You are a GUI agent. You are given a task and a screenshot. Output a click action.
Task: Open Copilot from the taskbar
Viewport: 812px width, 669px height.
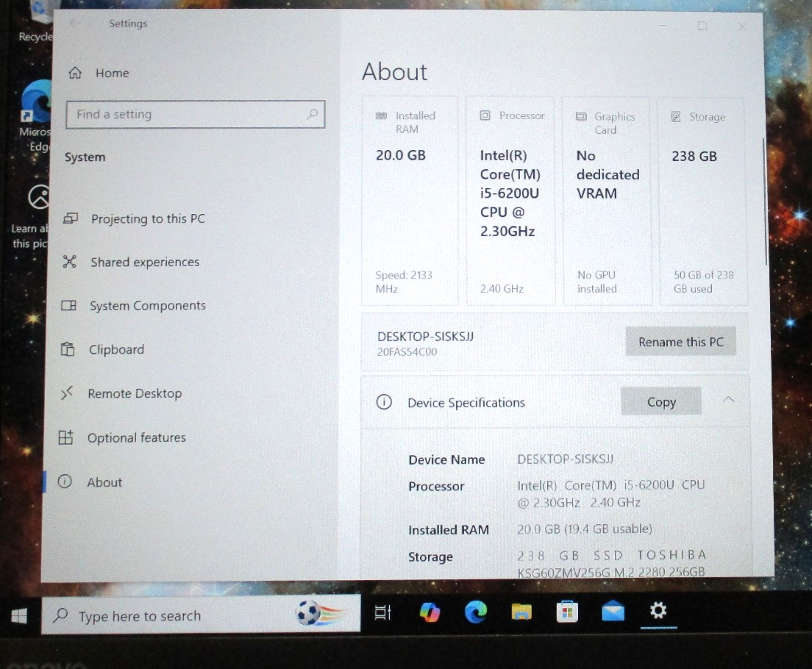[x=430, y=612]
